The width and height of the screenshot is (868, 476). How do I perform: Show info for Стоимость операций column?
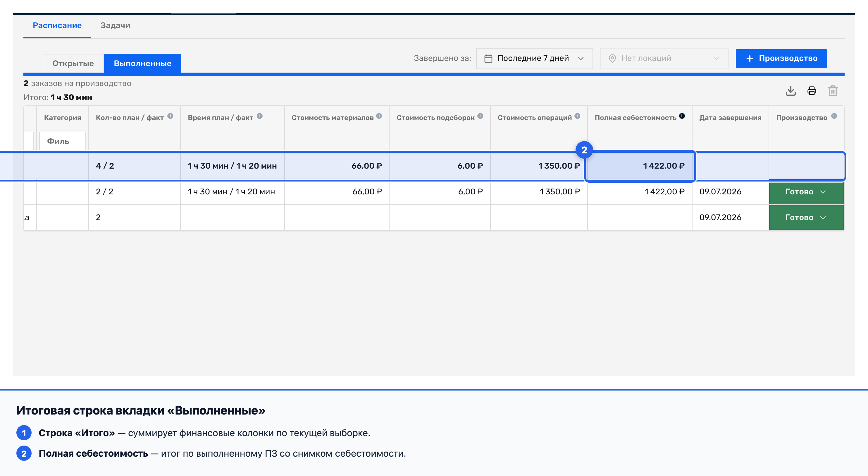coord(577,116)
